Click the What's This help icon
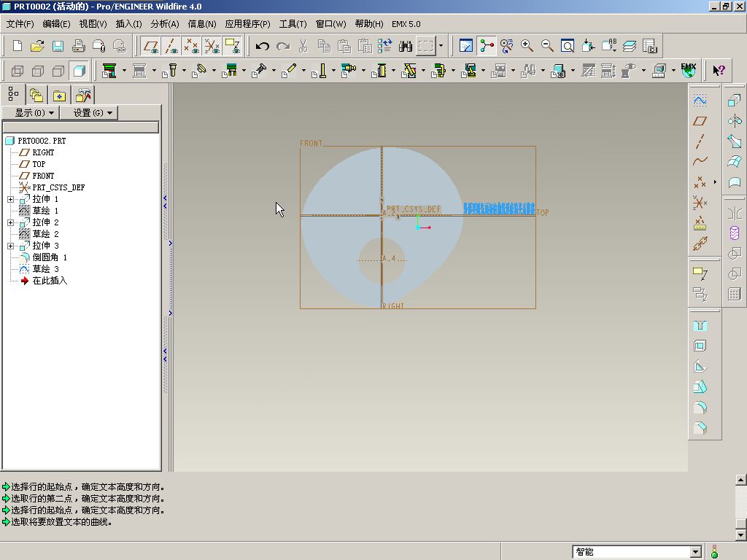The height and width of the screenshot is (560, 747). coord(719,71)
